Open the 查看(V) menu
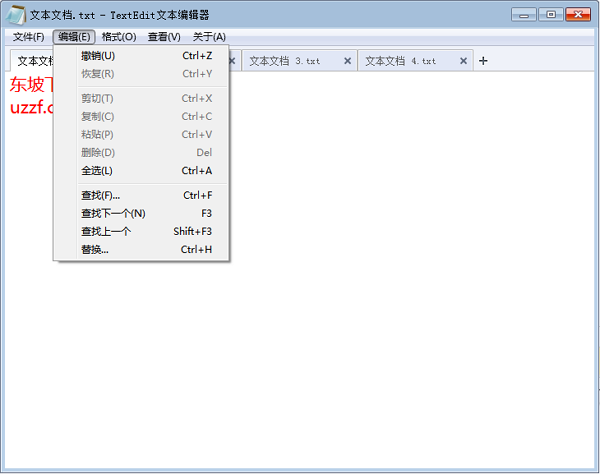This screenshot has width=600, height=474. pos(164,37)
